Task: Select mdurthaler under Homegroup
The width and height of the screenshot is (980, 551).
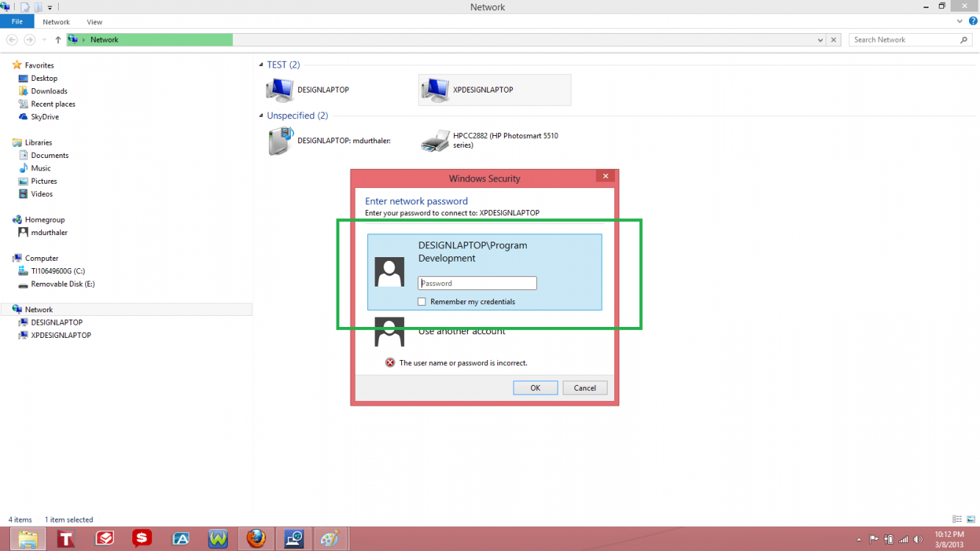Action: pos(43,232)
